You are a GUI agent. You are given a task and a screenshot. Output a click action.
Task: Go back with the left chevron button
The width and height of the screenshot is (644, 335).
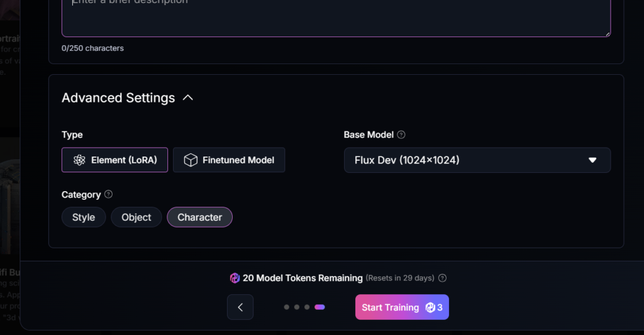pyautogui.click(x=240, y=307)
